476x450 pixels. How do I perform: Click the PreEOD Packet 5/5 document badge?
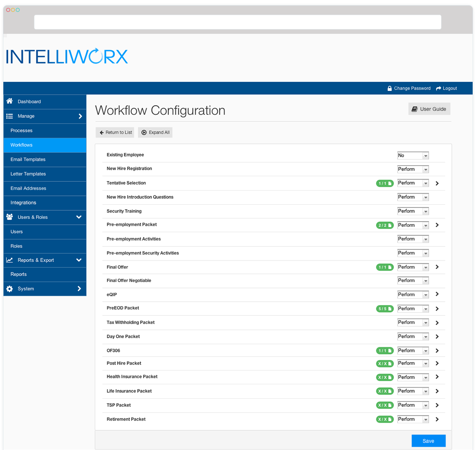pos(385,309)
